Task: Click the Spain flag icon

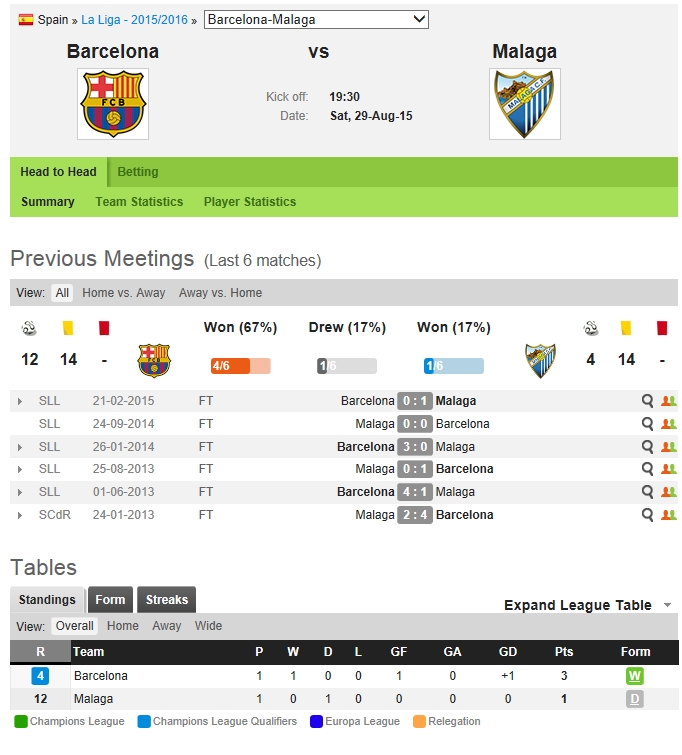Action: pos(26,20)
